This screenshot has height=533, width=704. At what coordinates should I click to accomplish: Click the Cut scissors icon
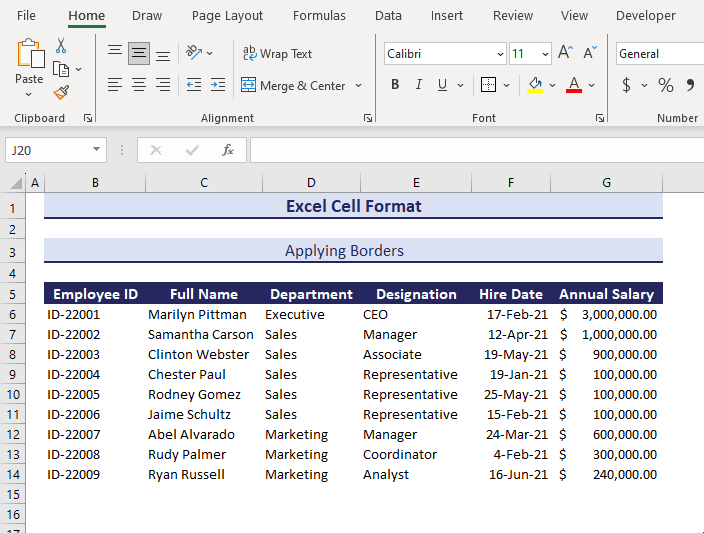tap(61, 46)
